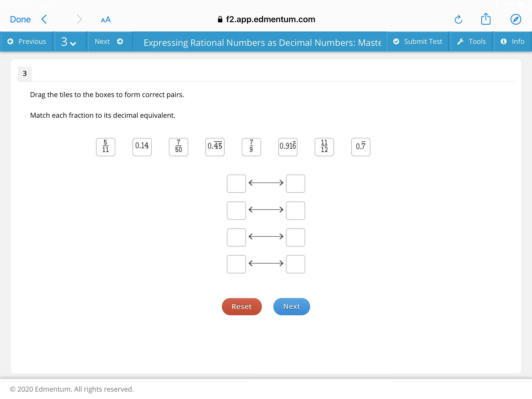Screen dimensions: 532x399
Task: Expand the question number 3 dropdown
Action: (68, 42)
